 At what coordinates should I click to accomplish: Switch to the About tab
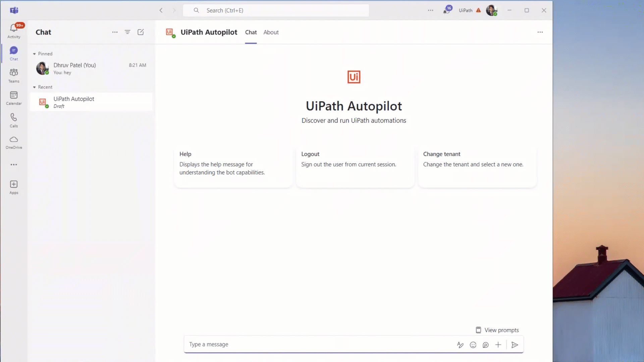271,32
